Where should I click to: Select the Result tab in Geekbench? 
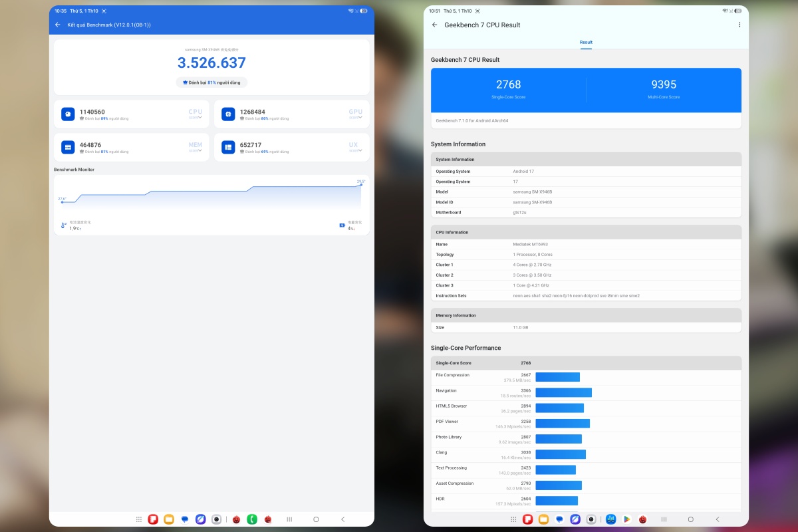(x=586, y=43)
